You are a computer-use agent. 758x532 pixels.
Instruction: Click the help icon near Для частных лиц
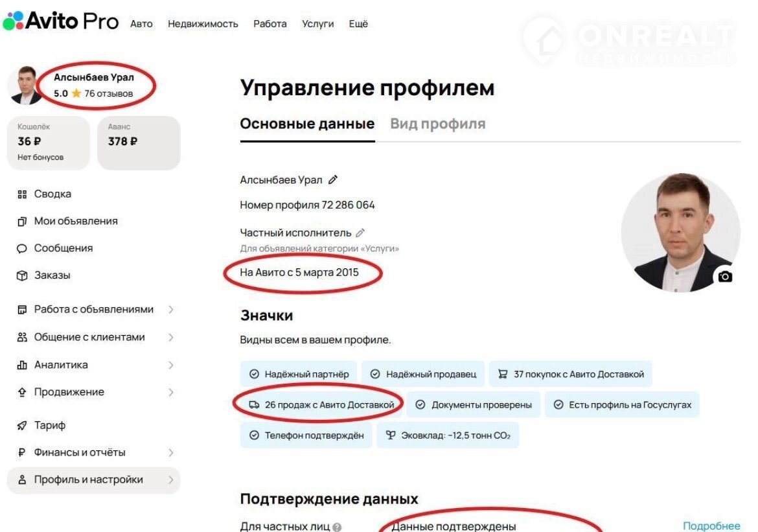[337, 527]
